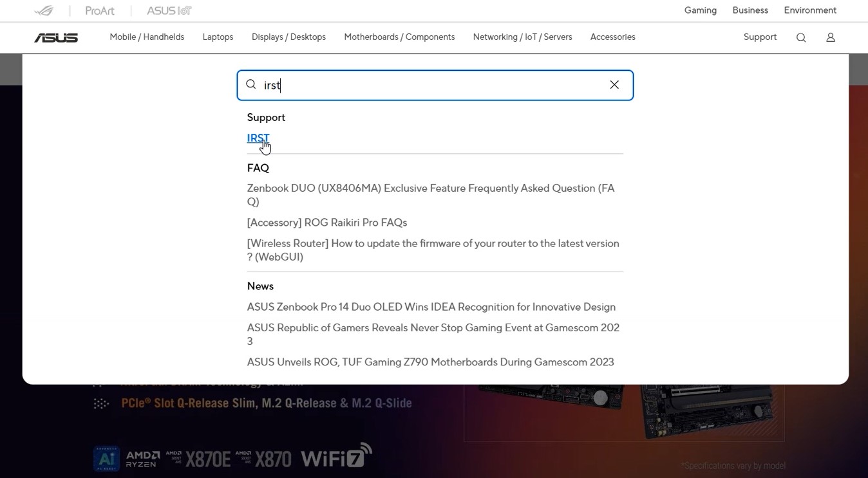Click the header search magnifier icon
The height and width of the screenshot is (478, 868).
(x=801, y=37)
